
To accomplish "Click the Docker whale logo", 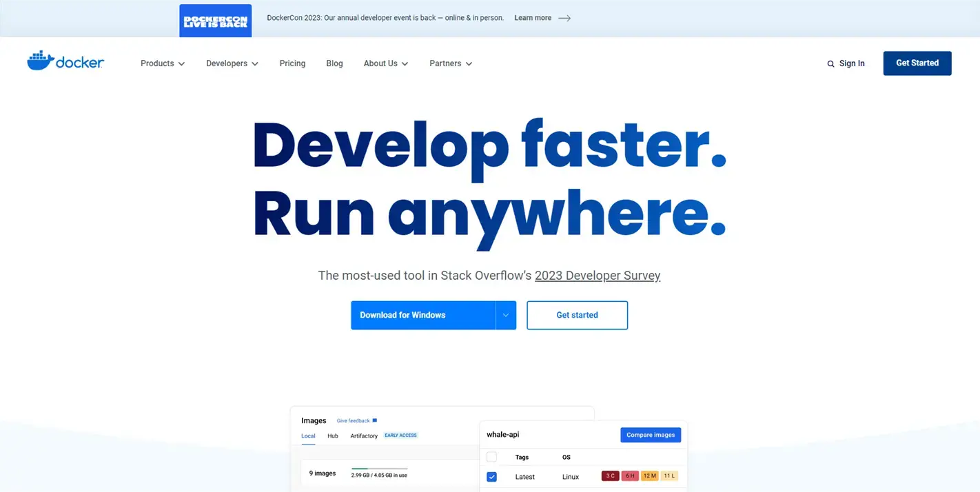I will [65, 61].
